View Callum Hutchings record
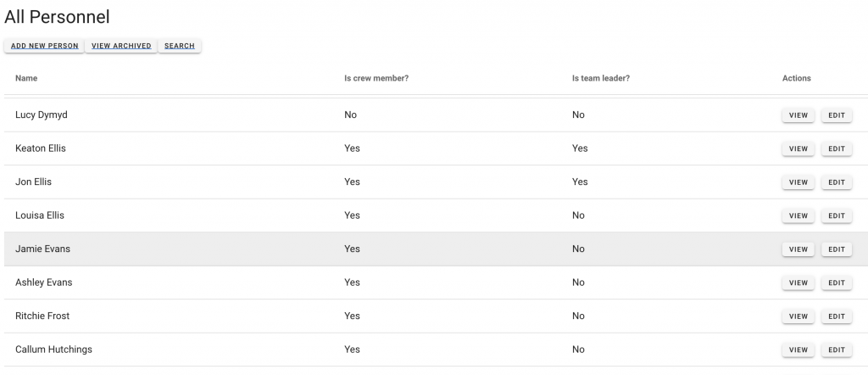868x375 pixels. tap(798, 350)
